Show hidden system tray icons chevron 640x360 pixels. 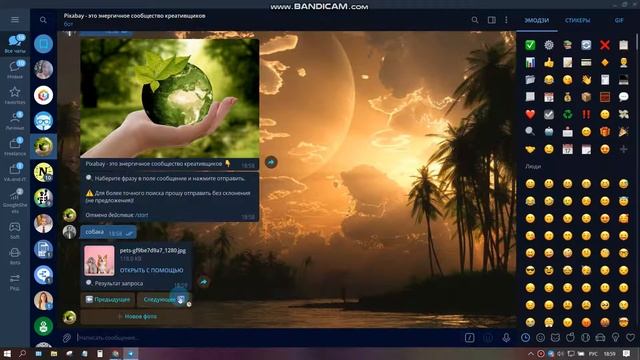(531, 353)
